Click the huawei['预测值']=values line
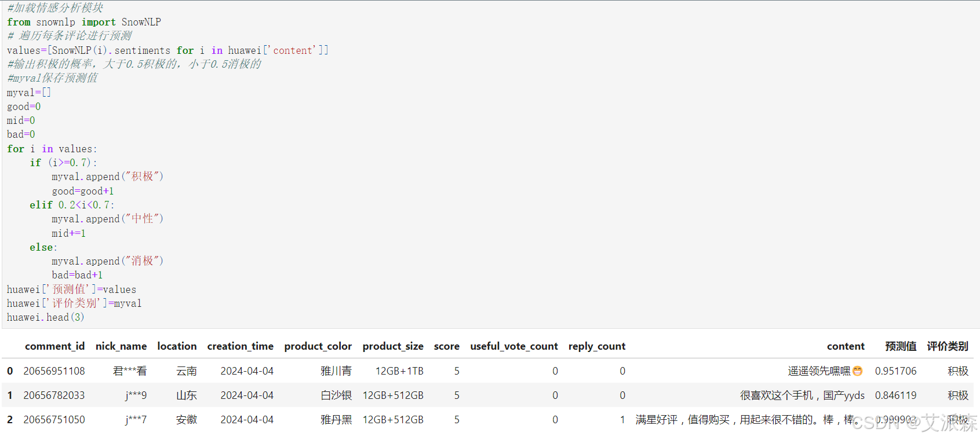Image resolution: width=980 pixels, height=440 pixels. click(x=72, y=289)
